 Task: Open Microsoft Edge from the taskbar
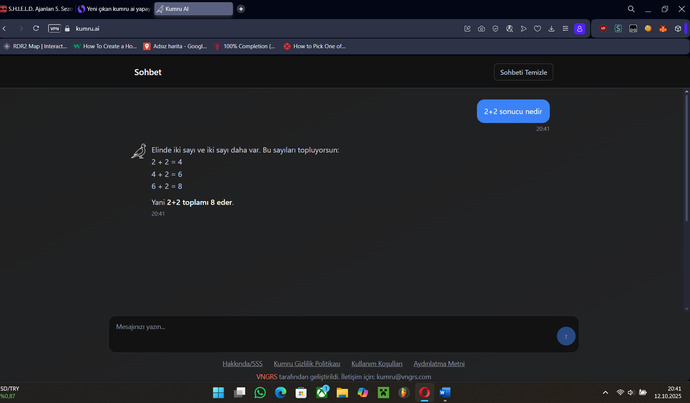click(x=280, y=392)
